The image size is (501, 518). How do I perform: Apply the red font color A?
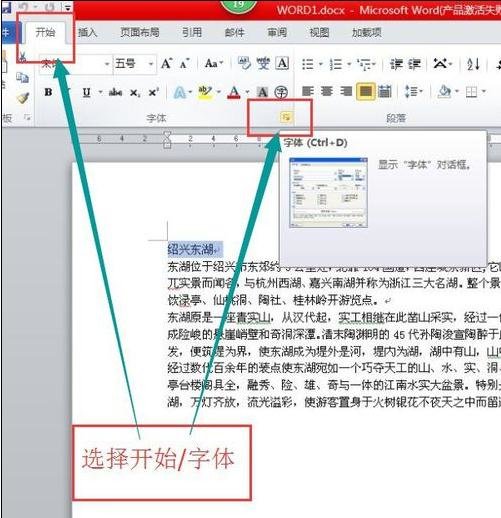pyautogui.click(x=234, y=92)
